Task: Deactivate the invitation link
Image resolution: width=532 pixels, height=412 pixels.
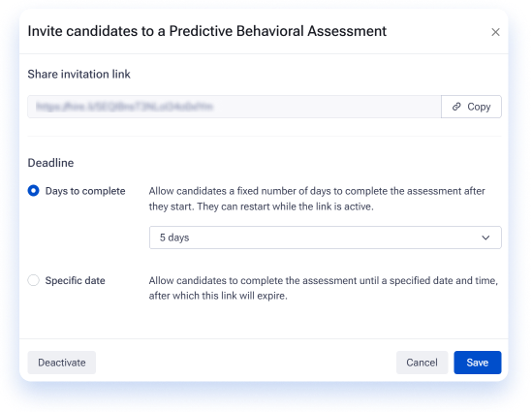Action: click(61, 363)
